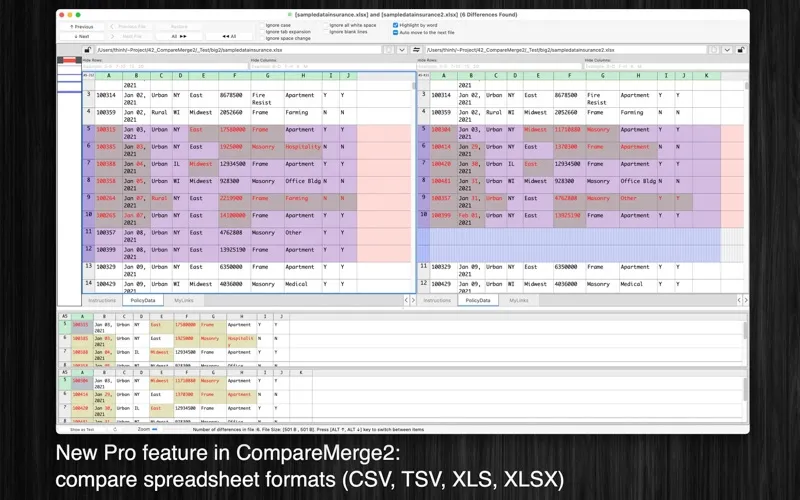This screenshot has width=800, height=500.
Task: Select column A header in the left pane
Action: pyautogui.click(x=109, y=76)
